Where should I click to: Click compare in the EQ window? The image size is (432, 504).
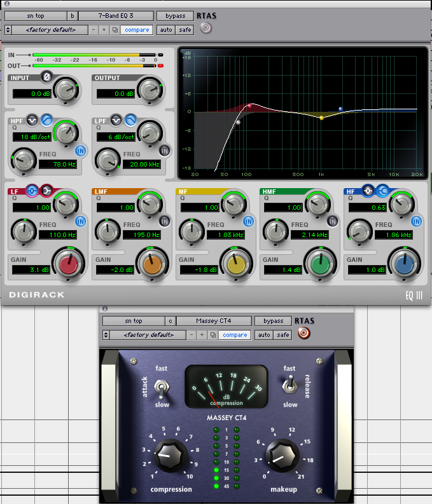pyautogui.click(x=137, y=30)
